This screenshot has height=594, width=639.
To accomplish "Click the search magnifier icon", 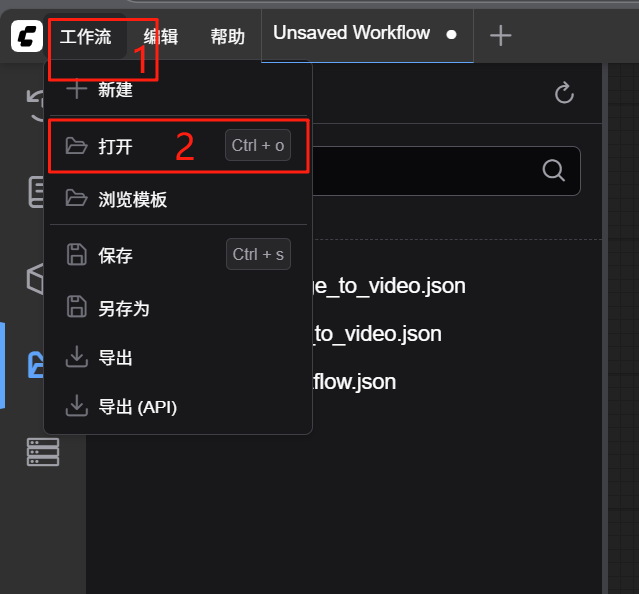I will point(553,170).
